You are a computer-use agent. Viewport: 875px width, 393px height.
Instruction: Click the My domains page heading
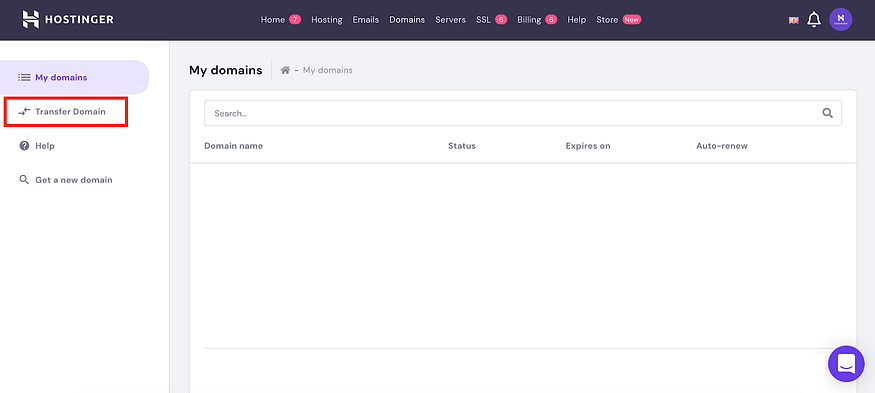tap(225, 70)
